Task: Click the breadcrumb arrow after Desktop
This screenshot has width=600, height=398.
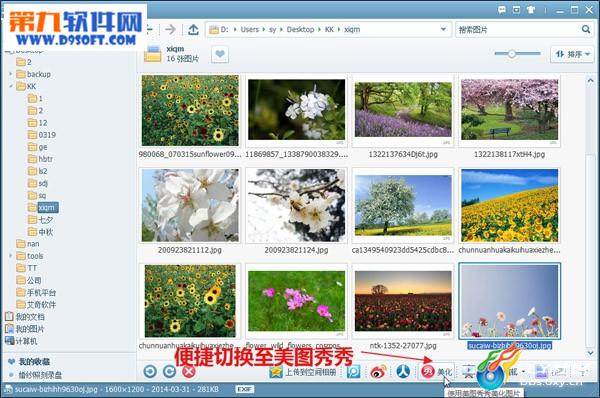Action: tap(320, 29)
